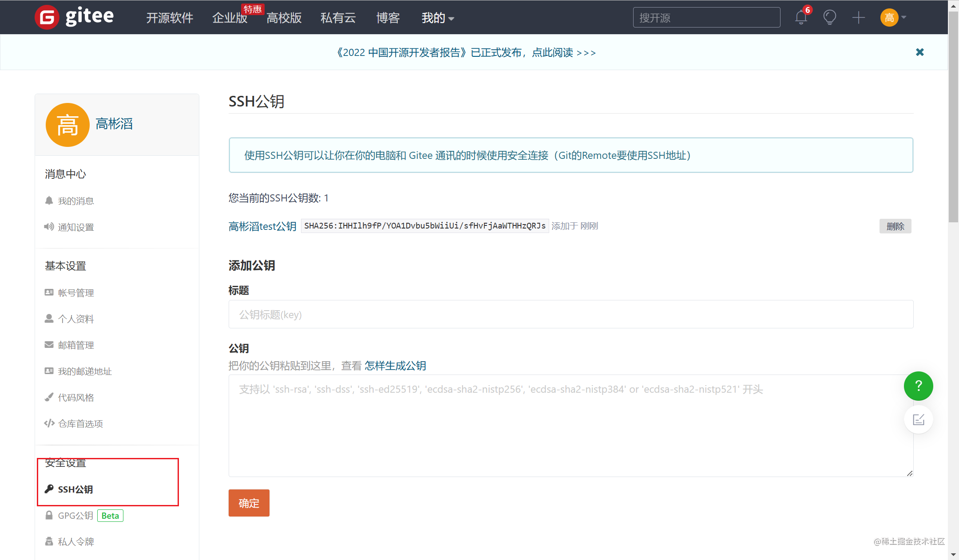Open the 企业版 menu item
This screenshot has height=560, width=959.
230,18
